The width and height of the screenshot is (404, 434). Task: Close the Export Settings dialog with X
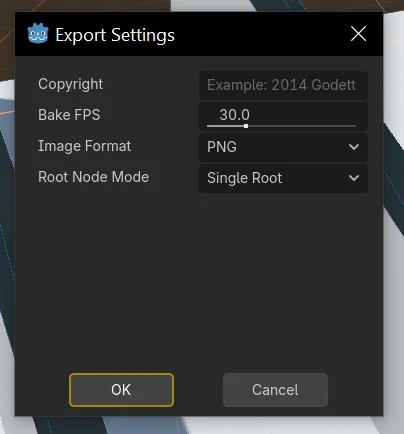click(x=358, y=34)
